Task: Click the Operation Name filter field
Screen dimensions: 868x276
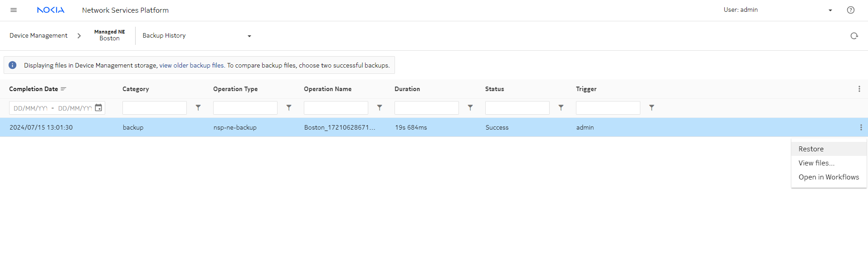Action: click(336, 108)
